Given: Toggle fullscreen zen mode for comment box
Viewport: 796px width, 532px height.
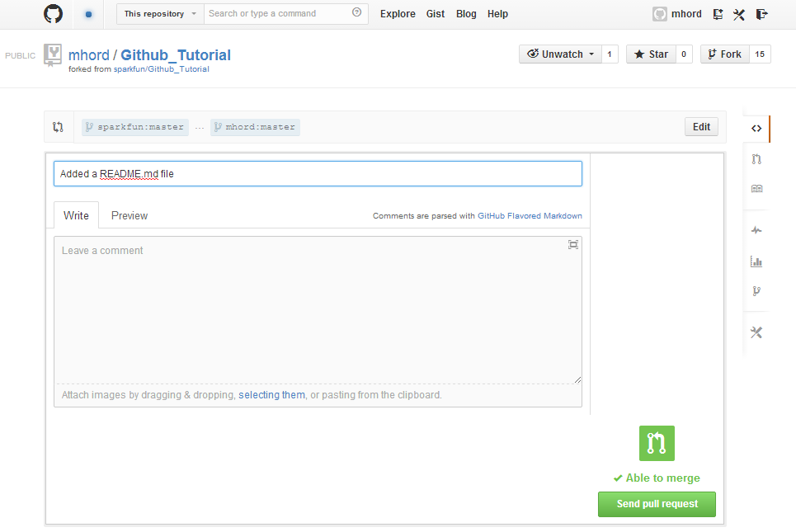Looking at the screenshot, I should (x=573, y=245).
